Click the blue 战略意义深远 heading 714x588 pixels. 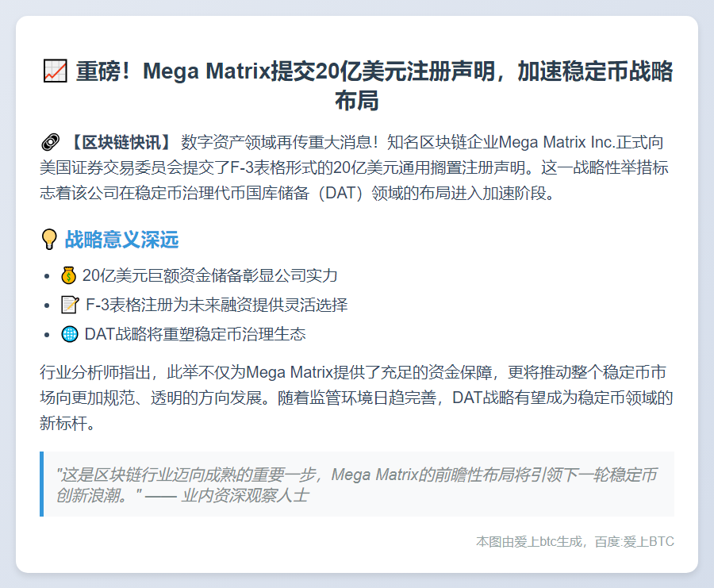[121, 239]
